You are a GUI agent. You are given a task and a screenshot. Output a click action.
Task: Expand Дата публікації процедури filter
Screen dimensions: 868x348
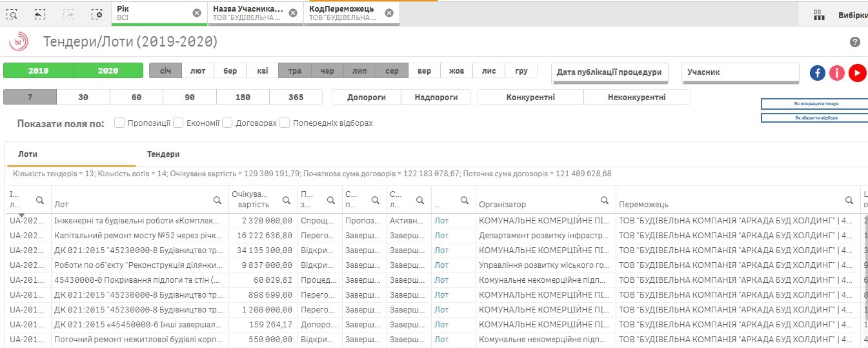[609, 73]
